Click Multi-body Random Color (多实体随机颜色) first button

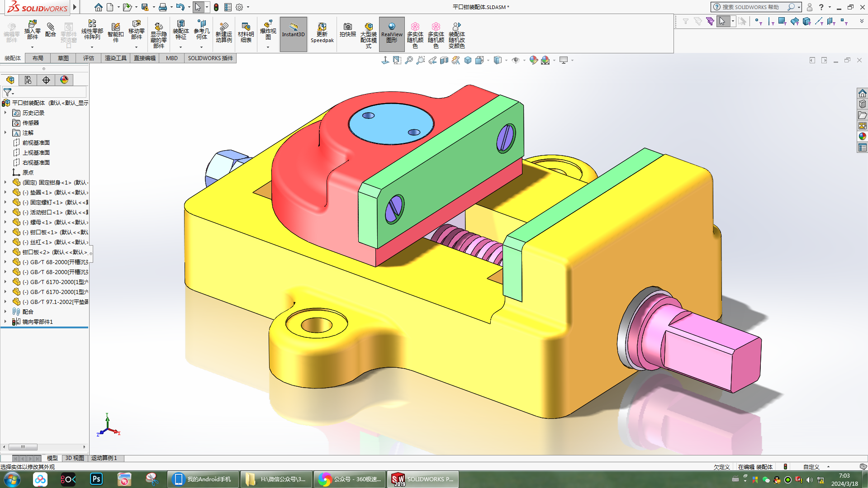415,35
